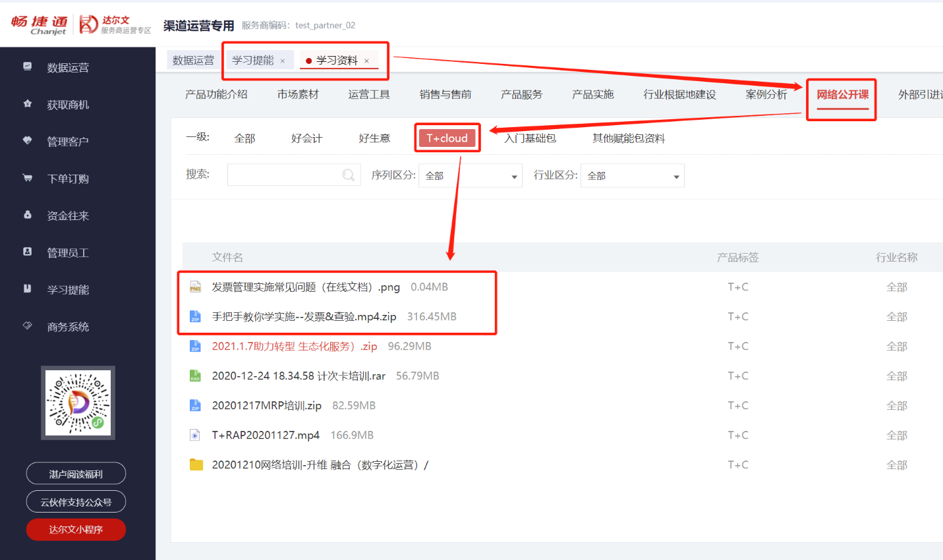This screenshot has height=560, width=943.
Task: Click the 管理客户 diamond icon
Action: tap(28, 140)
